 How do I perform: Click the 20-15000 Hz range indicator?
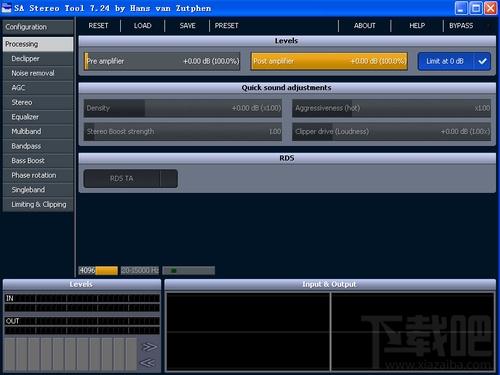[x=140, y=270]
